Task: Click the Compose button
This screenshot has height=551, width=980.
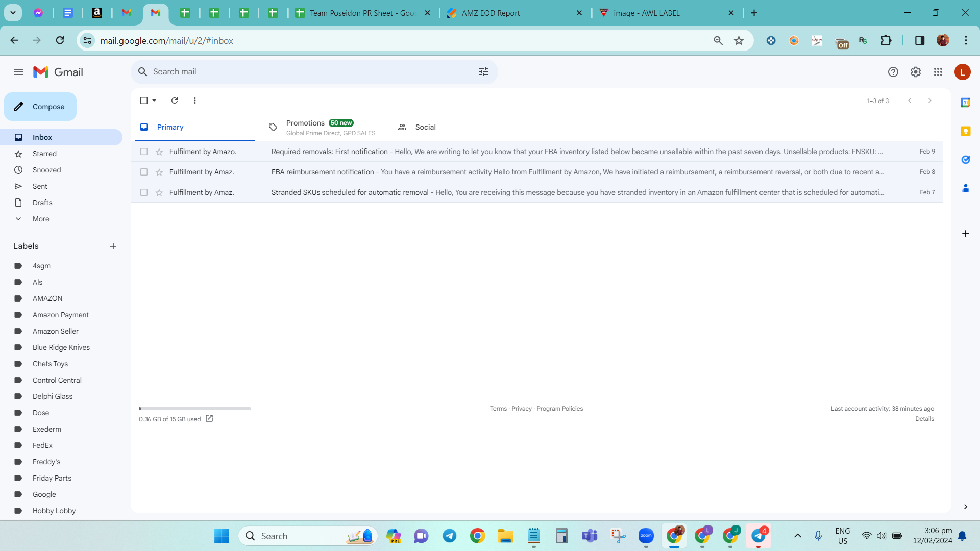Action: [x=40, y=107]
